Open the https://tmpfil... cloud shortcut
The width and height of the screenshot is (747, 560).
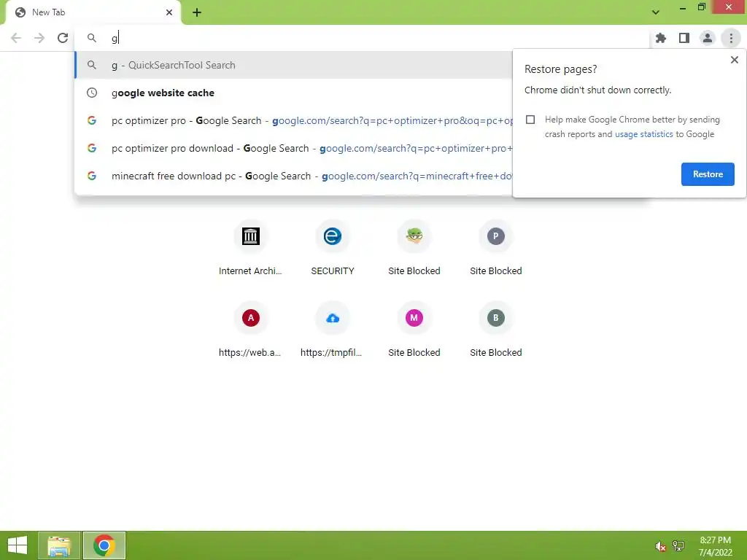coord(333,329)
